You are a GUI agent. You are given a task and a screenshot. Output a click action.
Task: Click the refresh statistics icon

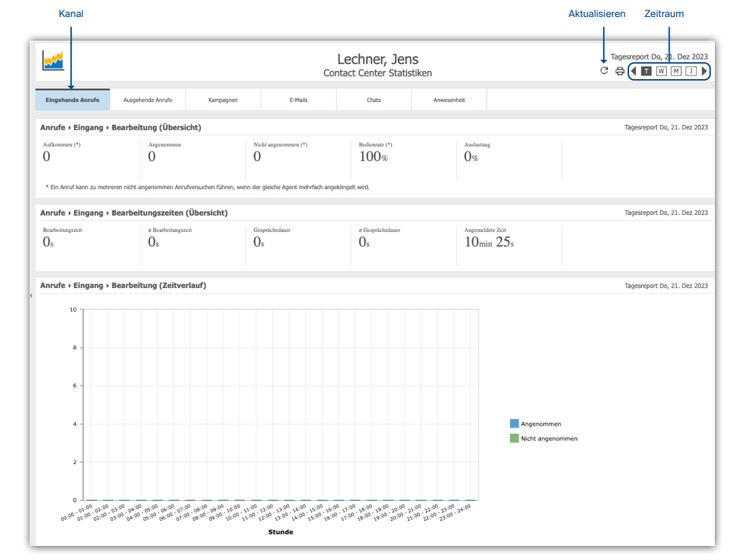(604, 71)
